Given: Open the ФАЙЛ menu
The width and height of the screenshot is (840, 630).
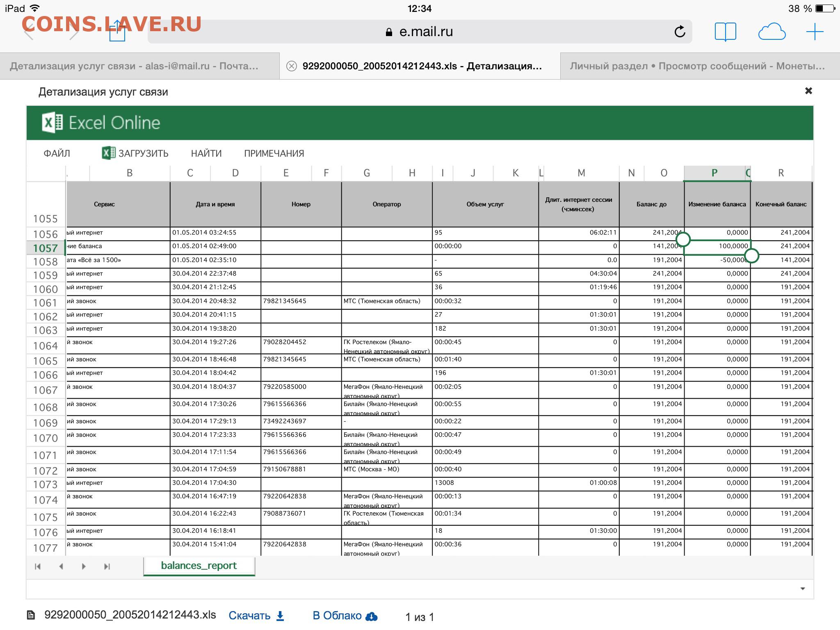Looking at the screenshot, I should click(x=57, y=153).
